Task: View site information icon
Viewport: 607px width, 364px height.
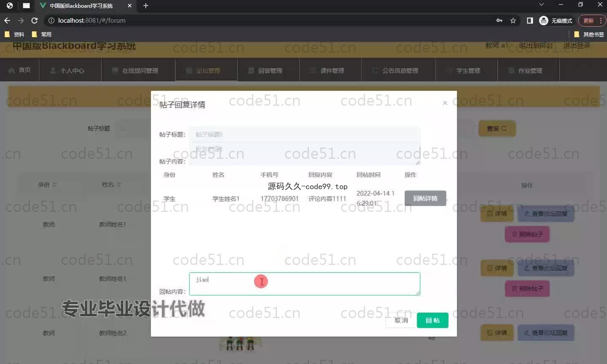Action: [51, 20]
